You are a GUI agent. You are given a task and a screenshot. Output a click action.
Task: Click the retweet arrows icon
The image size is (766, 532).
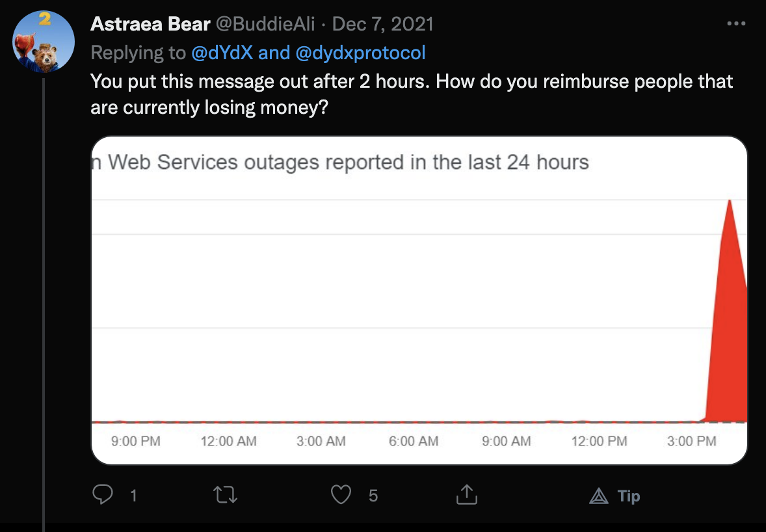click(x=224, y=496)
